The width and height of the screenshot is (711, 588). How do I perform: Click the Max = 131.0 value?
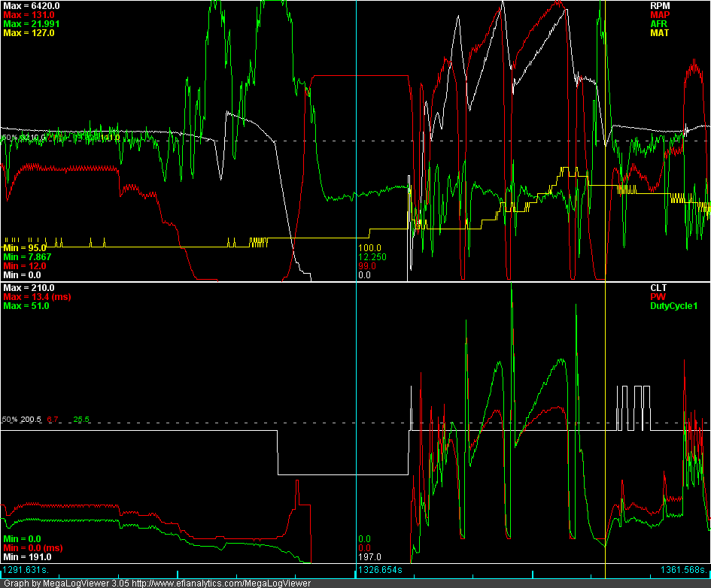[x=29, y=15]
